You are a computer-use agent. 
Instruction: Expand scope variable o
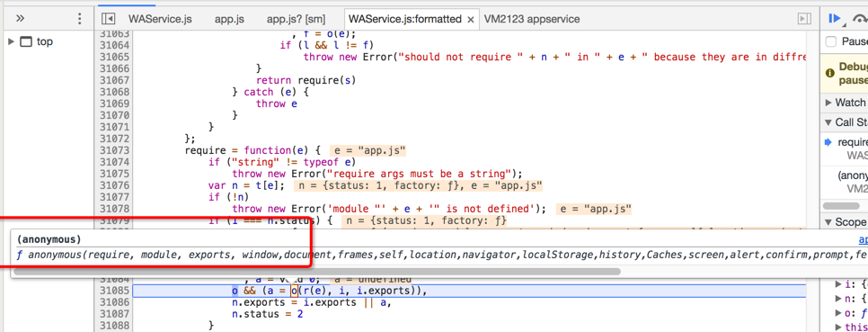839,313
